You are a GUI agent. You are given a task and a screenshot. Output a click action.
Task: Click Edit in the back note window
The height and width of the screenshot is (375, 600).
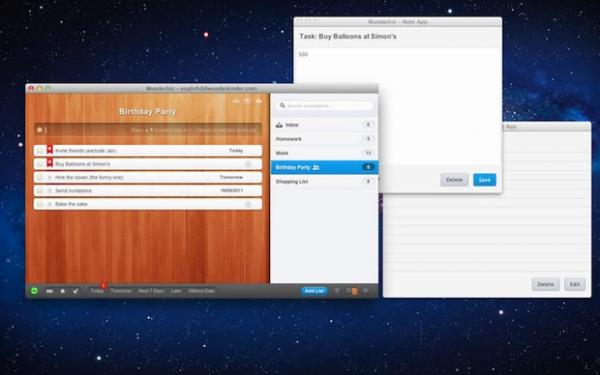[575, 284]
